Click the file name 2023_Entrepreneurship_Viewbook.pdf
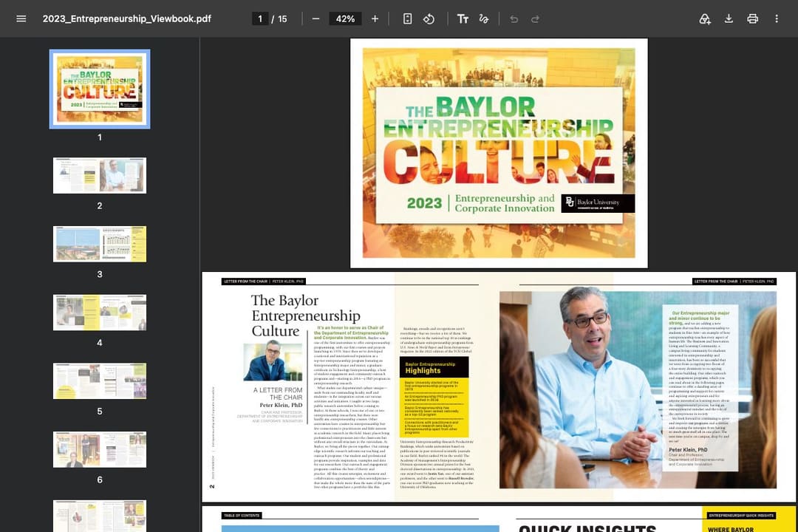 [x=127, y=18]
